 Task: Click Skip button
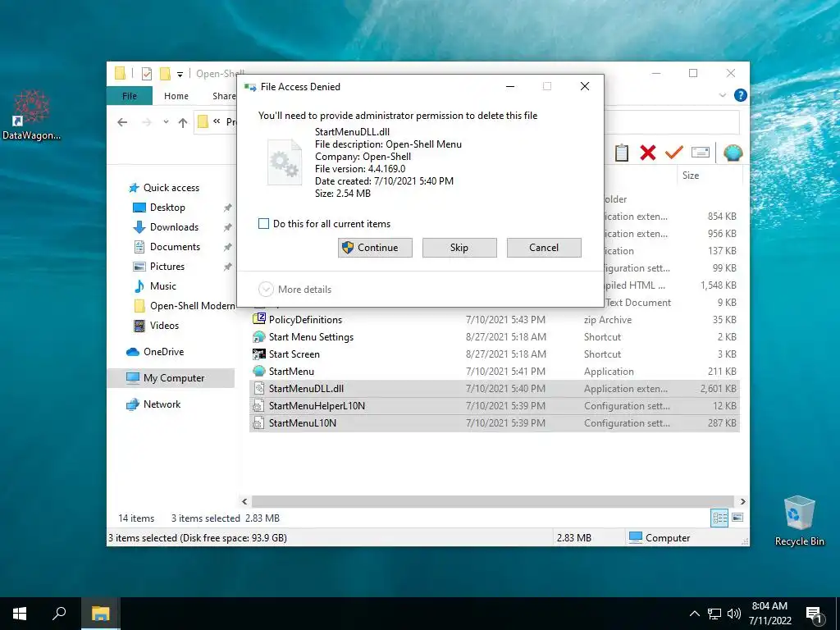tap(459, 248)
